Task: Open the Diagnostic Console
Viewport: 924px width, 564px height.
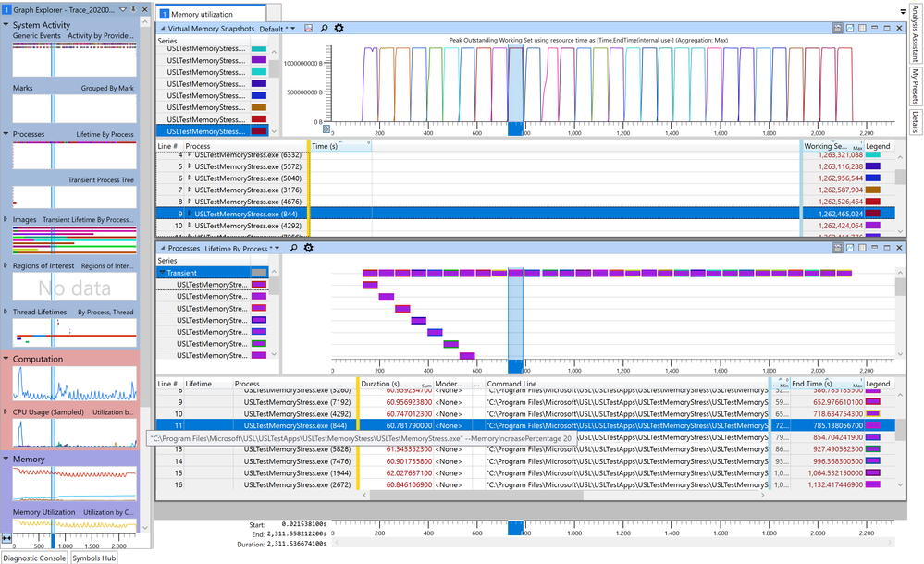Action: pyautogui.click(x=34, y=558)
